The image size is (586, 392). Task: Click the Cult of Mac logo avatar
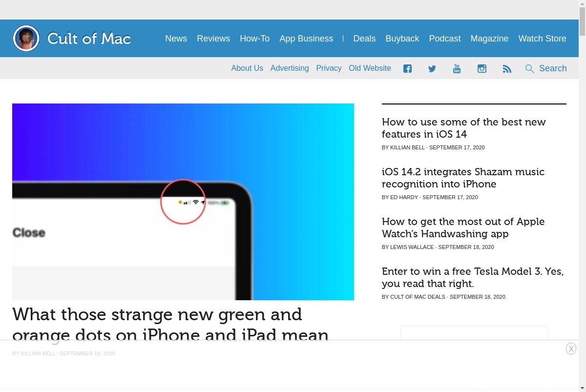point(26,38)
